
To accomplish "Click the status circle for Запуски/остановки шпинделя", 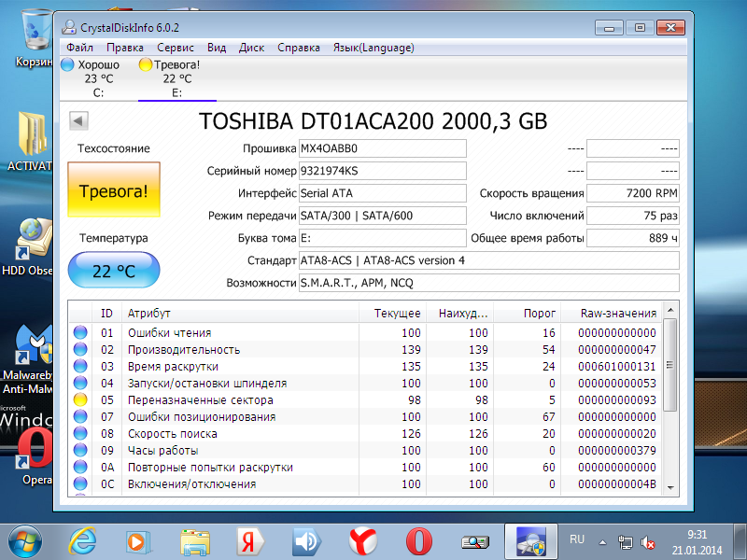I will tap(80, 383).
